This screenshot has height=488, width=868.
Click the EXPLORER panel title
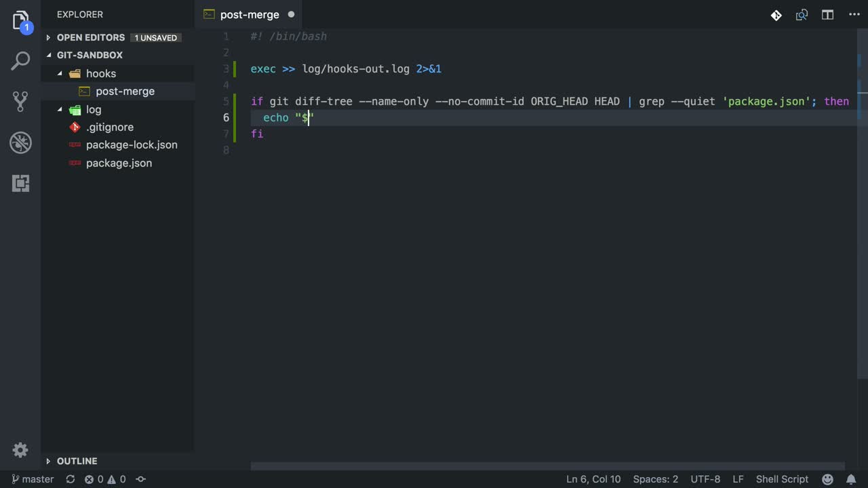pyautogui.click(x=80, y=14)
